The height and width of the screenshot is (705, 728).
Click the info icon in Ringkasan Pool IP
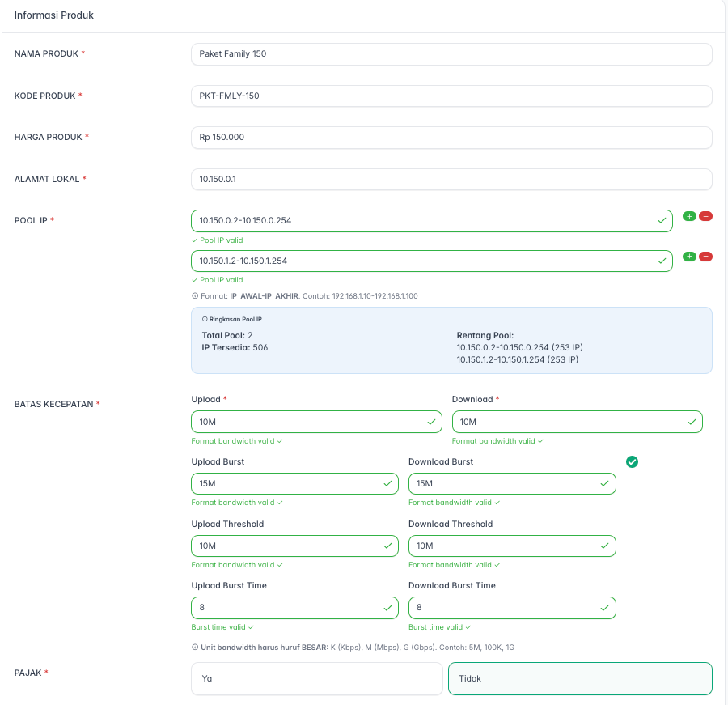pos(205,319)
